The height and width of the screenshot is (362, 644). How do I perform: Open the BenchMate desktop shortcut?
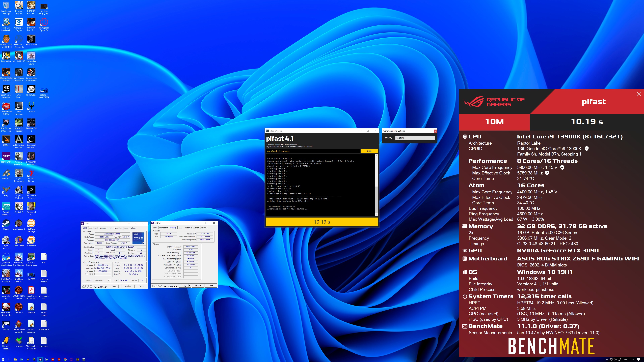pyautogui.click(x=6, y=57)
